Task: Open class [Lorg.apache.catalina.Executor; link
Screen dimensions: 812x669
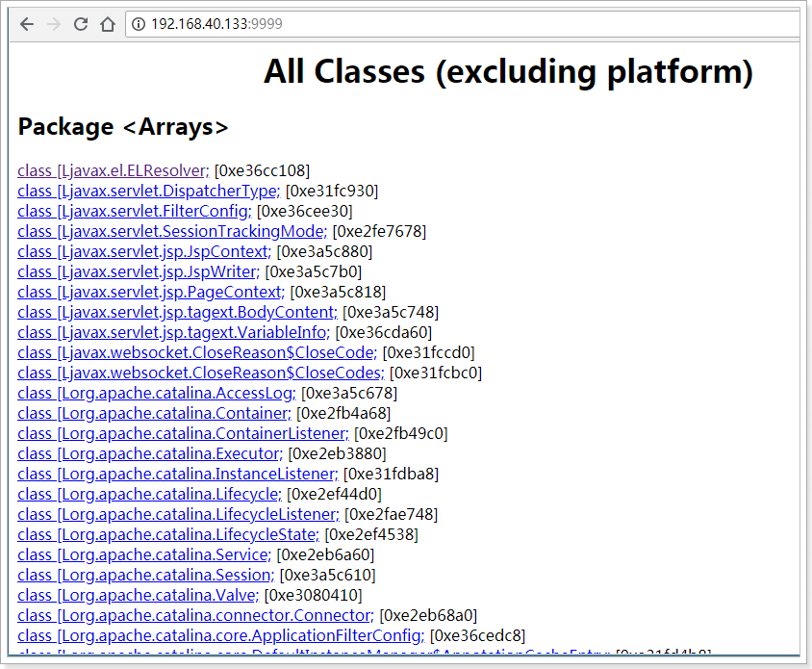Action: coord(150,453)
